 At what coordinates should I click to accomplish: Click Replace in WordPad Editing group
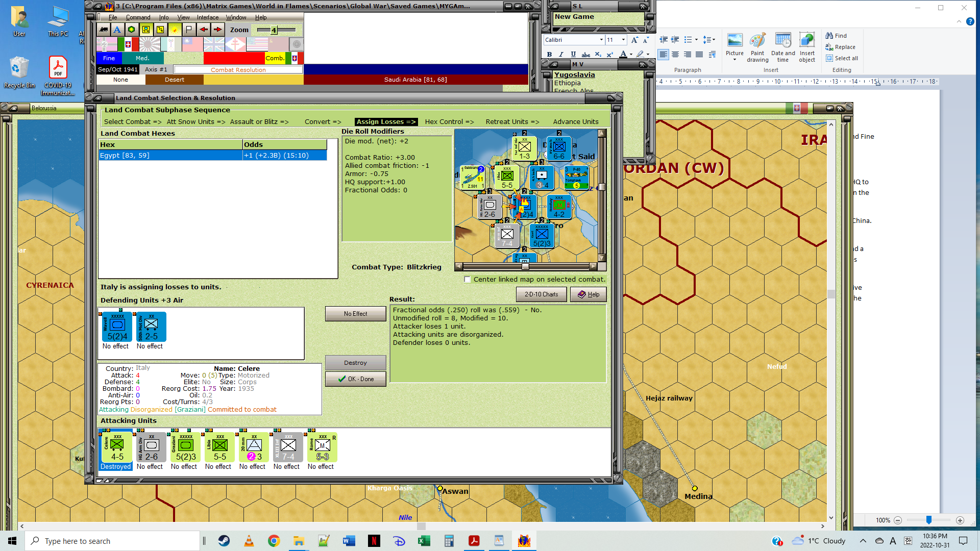pyautogui.click(x=841, y=47)
